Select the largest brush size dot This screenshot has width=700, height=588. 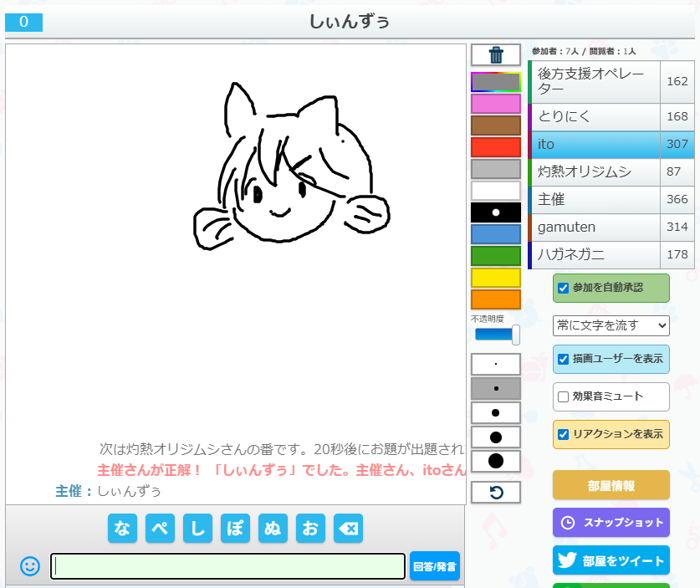click(496, 461)
